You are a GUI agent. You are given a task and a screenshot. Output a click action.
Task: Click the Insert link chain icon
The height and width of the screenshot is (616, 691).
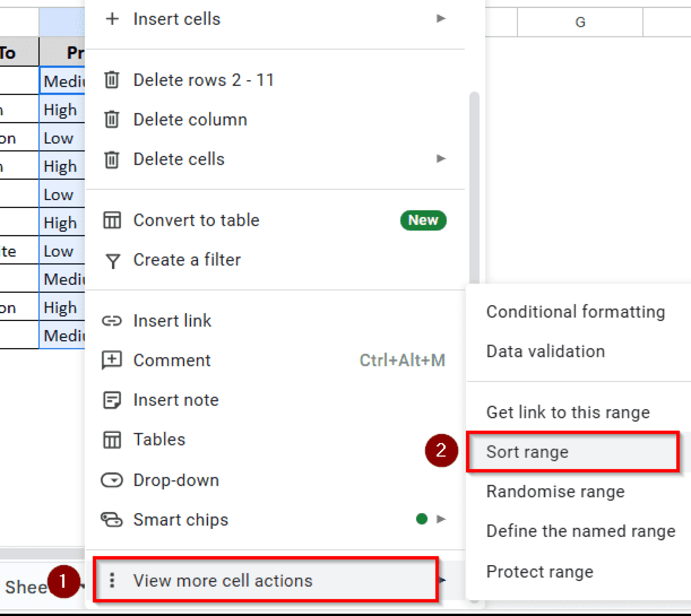pos(112,321)
